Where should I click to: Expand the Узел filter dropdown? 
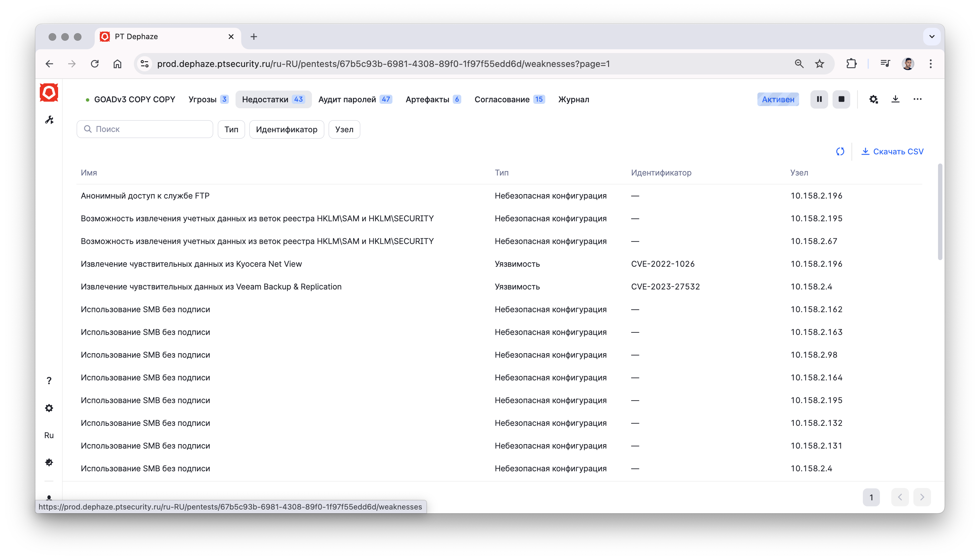(x=344, y=130)
